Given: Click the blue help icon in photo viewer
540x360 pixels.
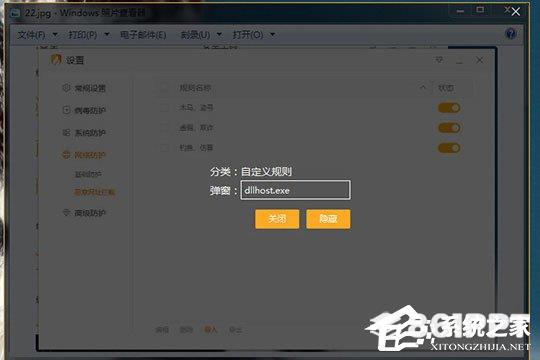Looking at the screenshot, I should [511, 34].
